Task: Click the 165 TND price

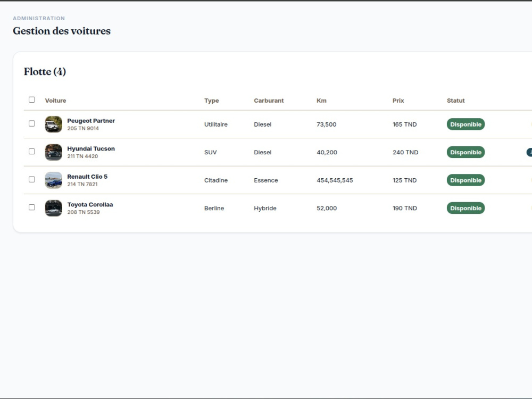Action: click(x=404, y=124)
